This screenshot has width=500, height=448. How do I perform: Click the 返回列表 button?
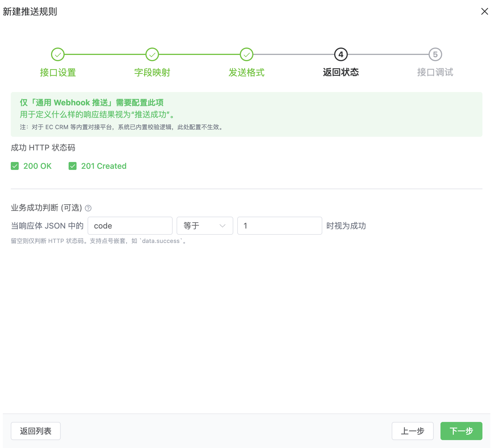[x=36, y=431]
